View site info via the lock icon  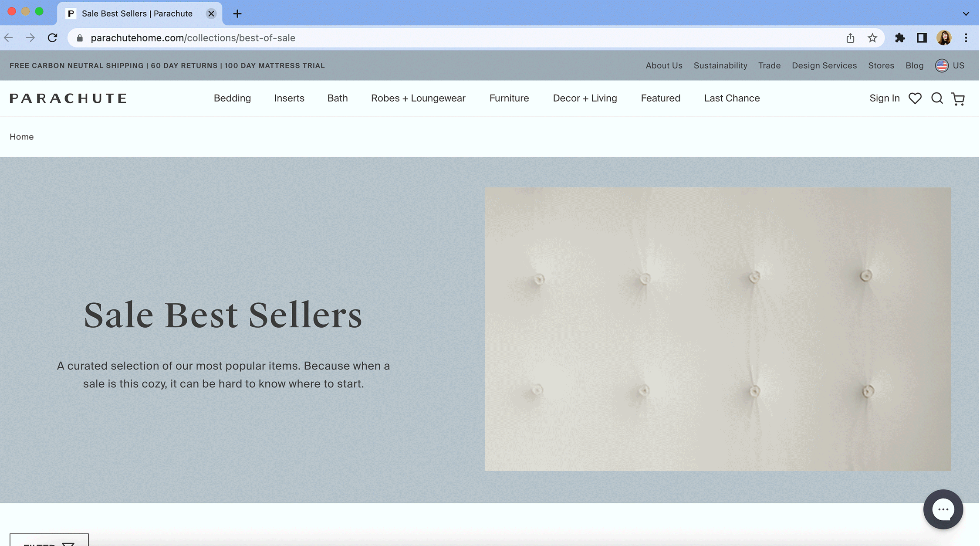coord(80,38)
